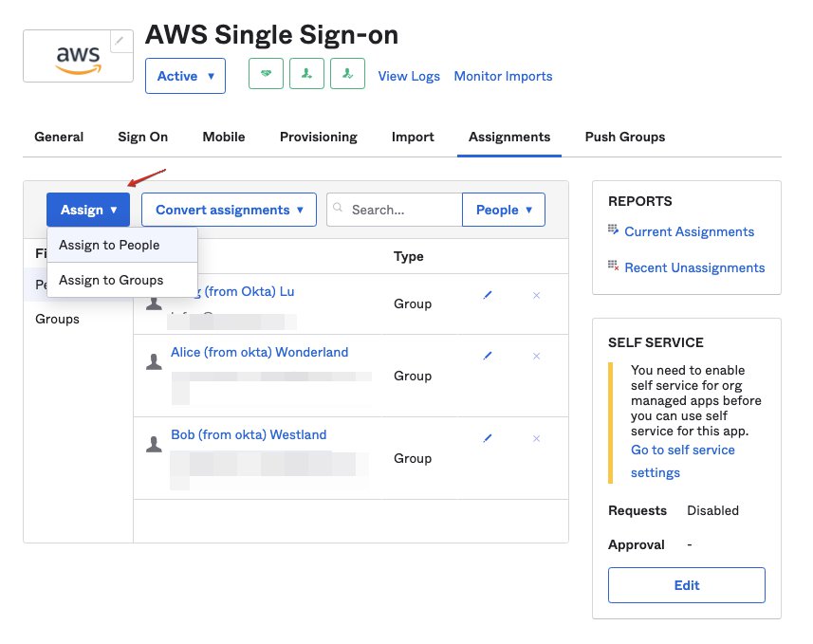Click the Requests Disabled value
Screen dimensions: 813x644
712,510
